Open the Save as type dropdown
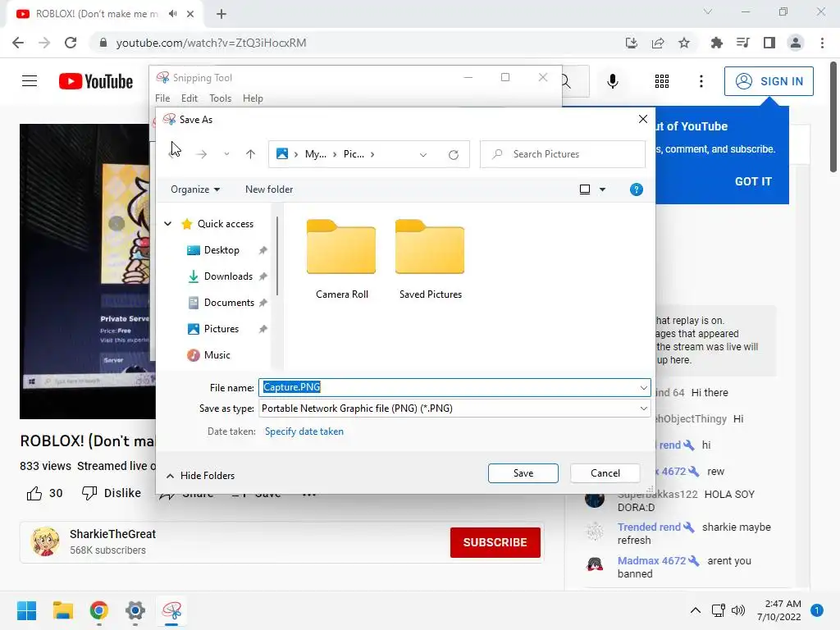This screenshot has height=630, width=840. (454, 409)
